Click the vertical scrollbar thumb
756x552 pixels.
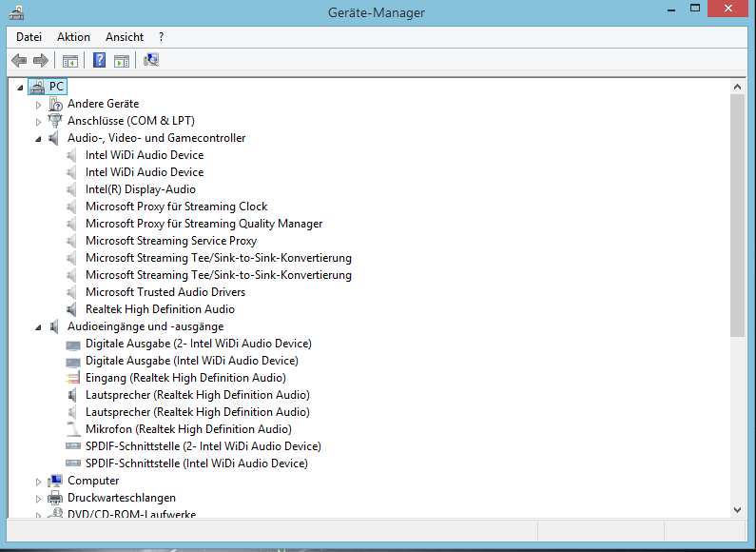[x=737, y=216]
